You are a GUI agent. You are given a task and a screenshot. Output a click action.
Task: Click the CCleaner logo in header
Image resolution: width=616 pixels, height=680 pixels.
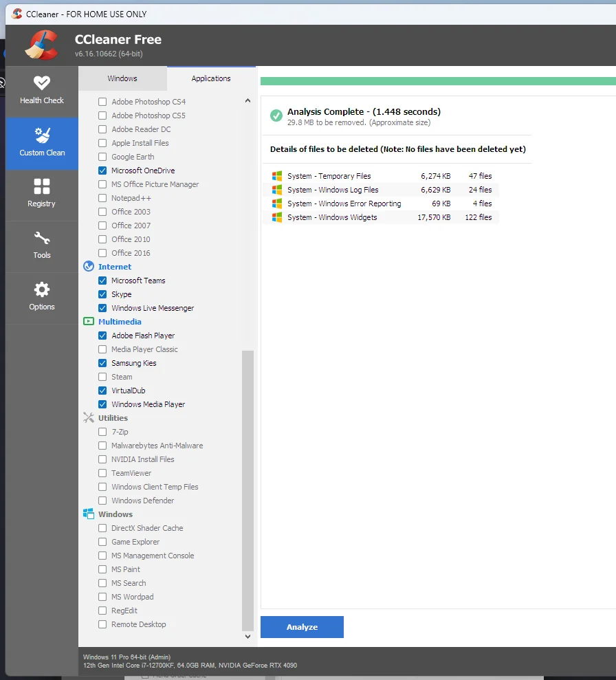tap(42, 45)
